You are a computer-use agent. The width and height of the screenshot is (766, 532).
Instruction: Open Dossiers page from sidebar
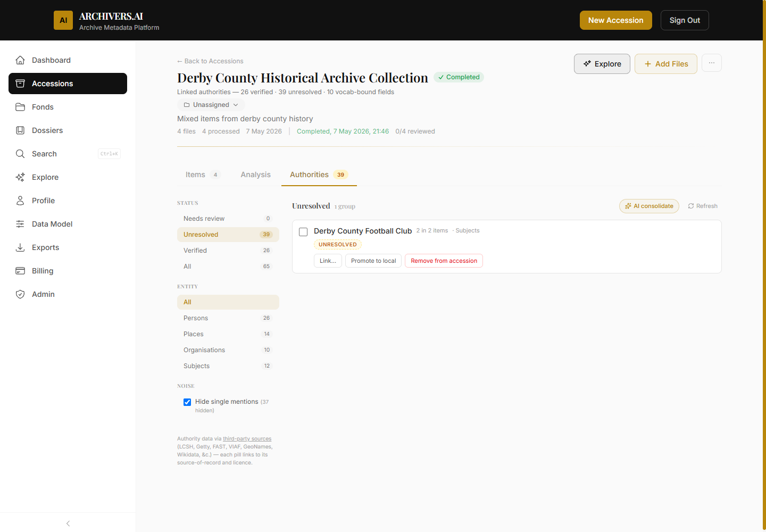68,130
